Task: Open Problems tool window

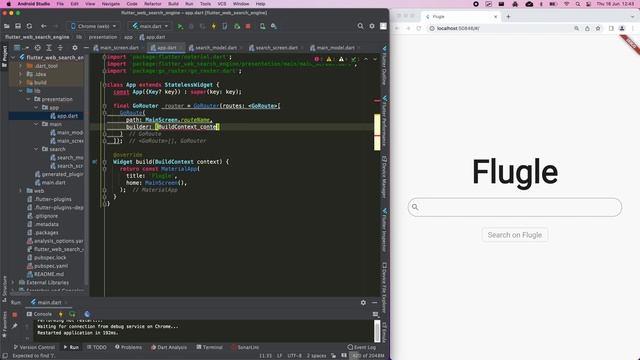Action: coord(128,347)
